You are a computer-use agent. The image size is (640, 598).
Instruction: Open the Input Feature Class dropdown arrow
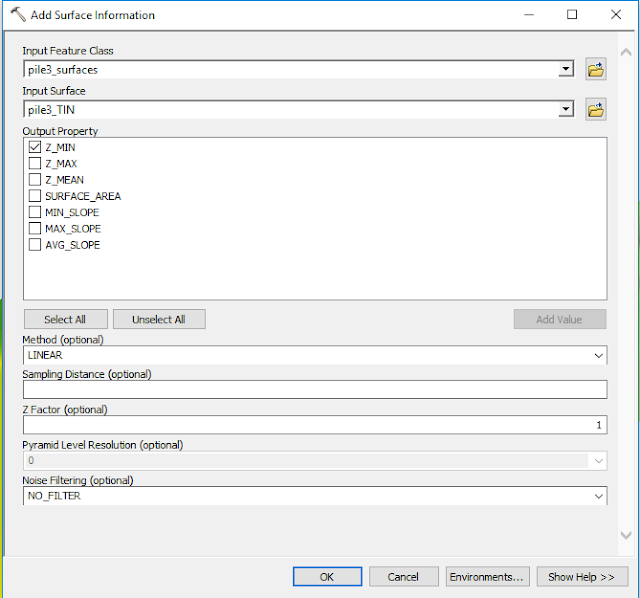566,69
